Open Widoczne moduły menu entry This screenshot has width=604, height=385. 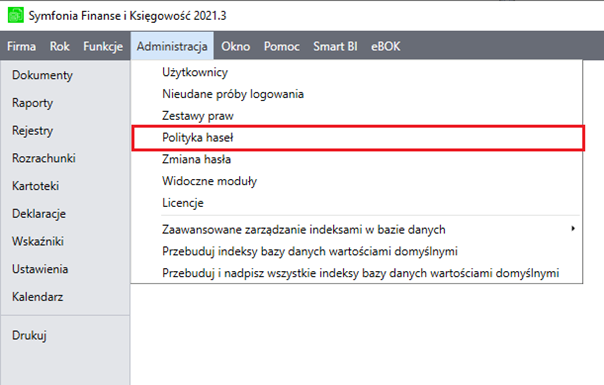pyautogui.click(x=357, y=181)
